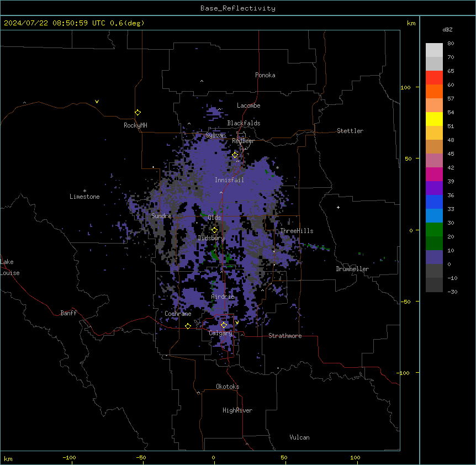
Task: Select the Okotoks label
Action: point(228,387)
